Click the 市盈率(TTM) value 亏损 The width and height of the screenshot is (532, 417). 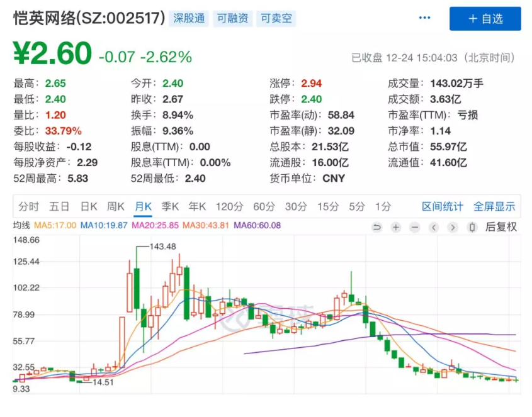pos(468,115)
